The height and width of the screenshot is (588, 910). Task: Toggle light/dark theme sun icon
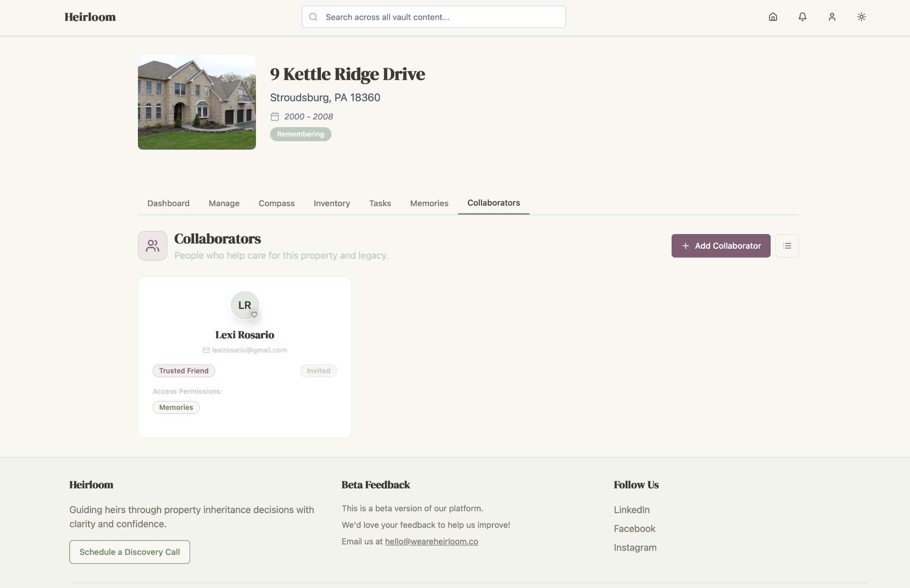[x=861, y=17]
